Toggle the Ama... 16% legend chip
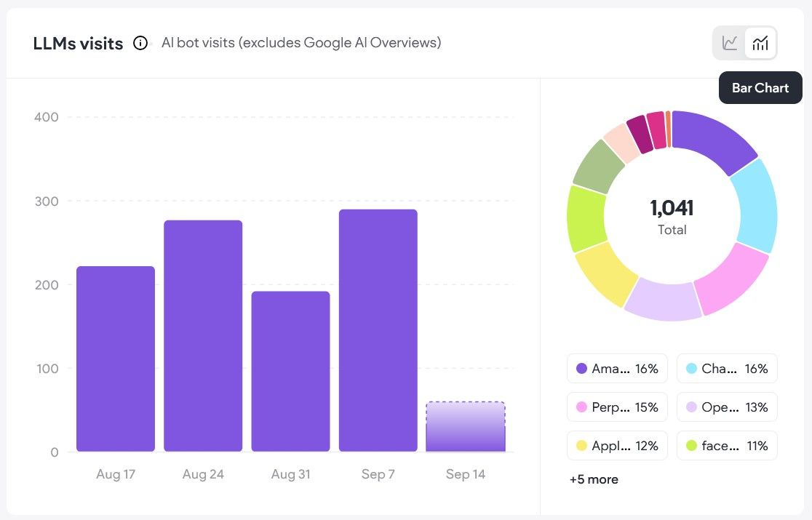Viewport: 812px width, 520px height. pyautogui.click(x=617, y=369)
